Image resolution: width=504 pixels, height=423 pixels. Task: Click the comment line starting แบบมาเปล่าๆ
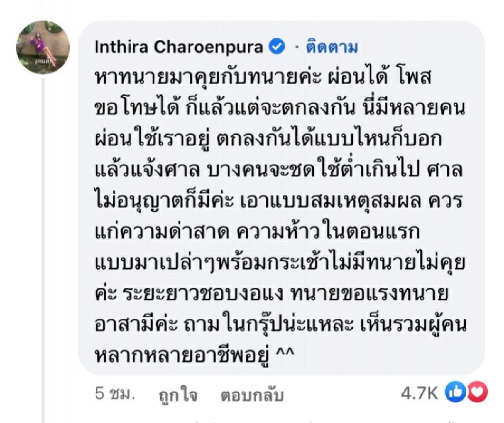pyautogui.click(x=280, y=263)
